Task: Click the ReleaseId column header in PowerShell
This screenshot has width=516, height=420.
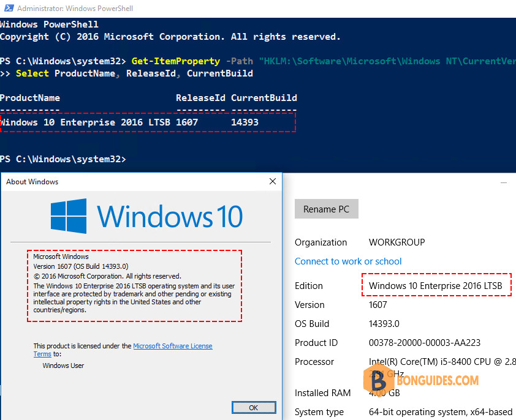Action: click(200, 98)
